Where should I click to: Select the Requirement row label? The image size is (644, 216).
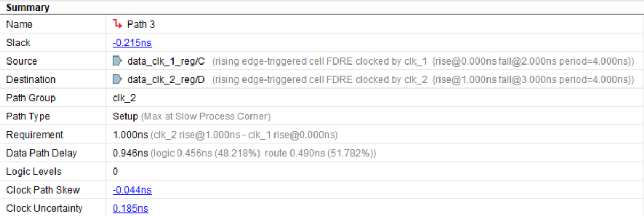(34, 135)
